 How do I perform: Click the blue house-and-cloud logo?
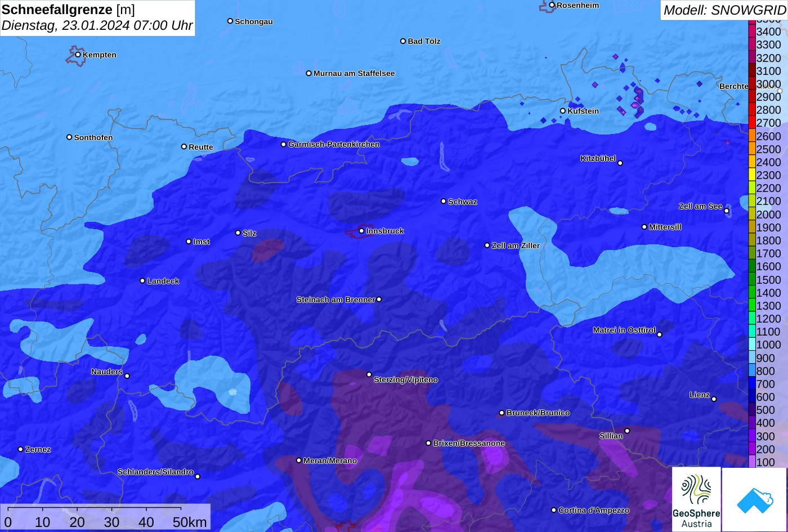754,499
